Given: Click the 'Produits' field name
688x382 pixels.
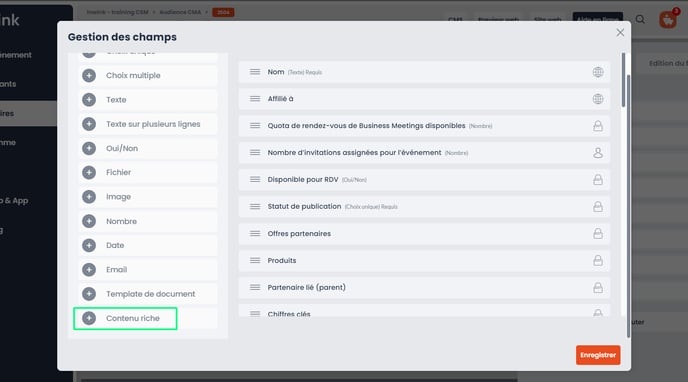Looking at the screenshot, I should (x=282, y=261).
